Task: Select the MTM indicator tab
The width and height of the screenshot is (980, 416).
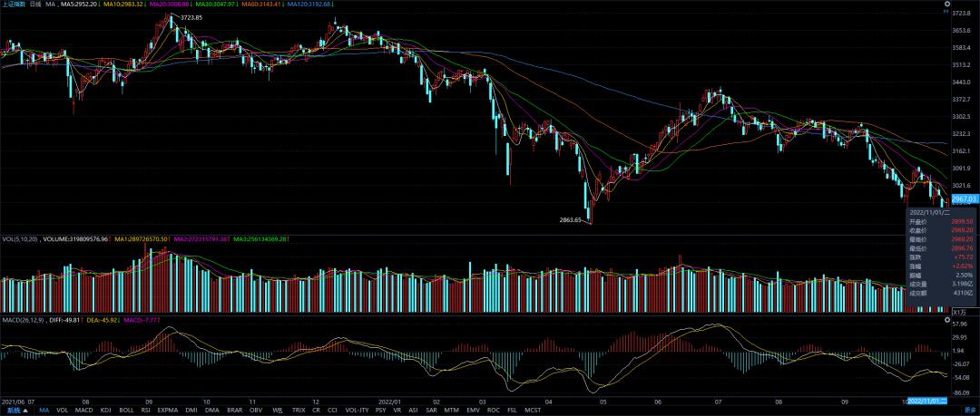Action: (451, 411)
